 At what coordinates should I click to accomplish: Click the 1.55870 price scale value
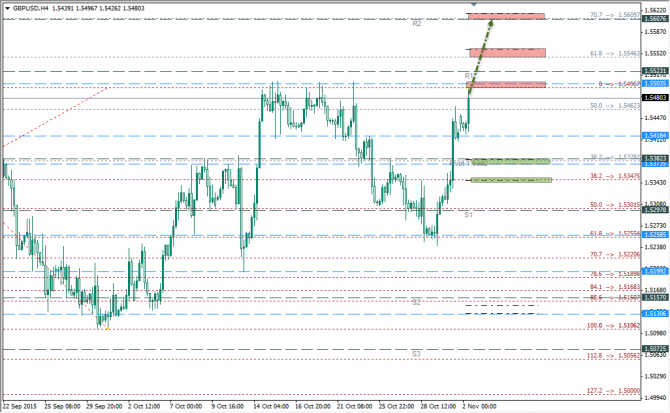(656, 32)
